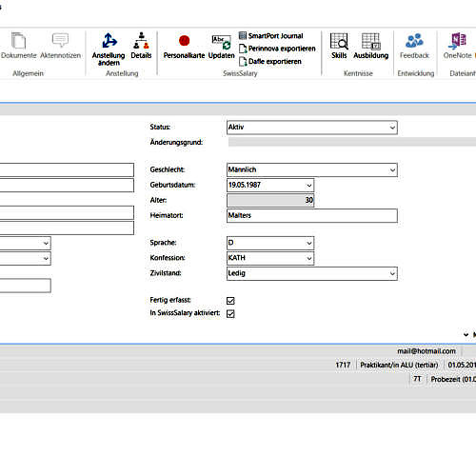Collapse section using chevron above mail row
The image size is (476, 476).
pos(466,334)
